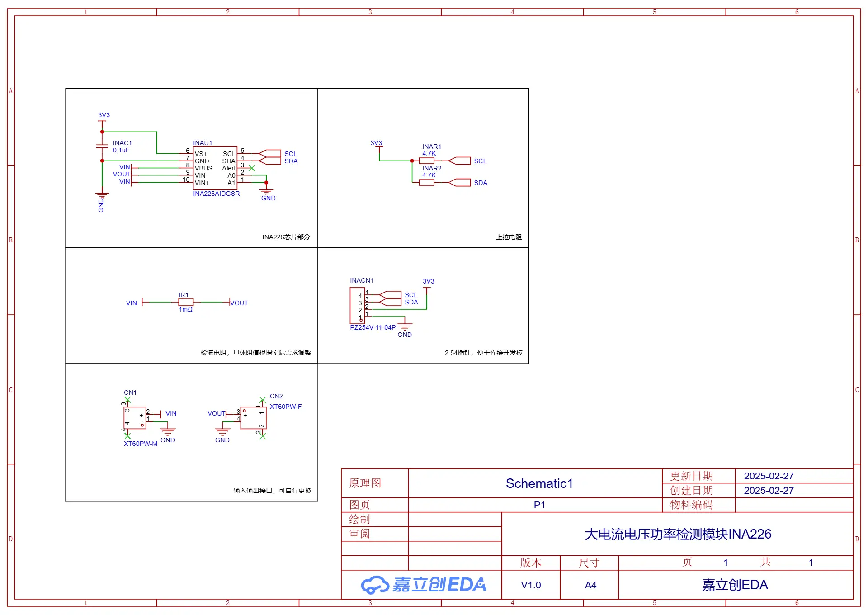
Task: Select the GND symbol under INAC1 capacitor
Action: click(102, 196)
